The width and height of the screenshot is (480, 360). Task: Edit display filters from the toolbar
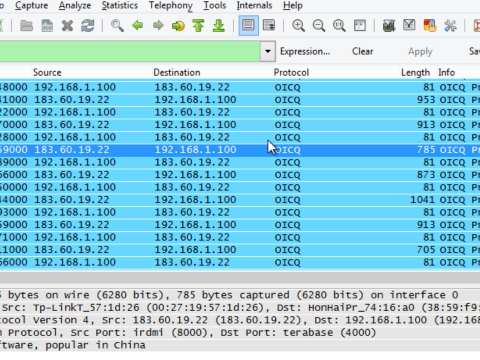point(409,26)
